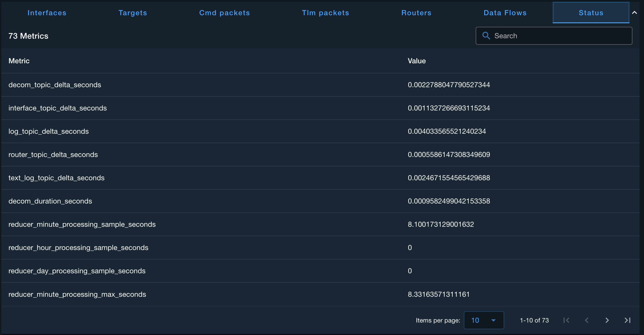The image size is (644, 335).
Task: Select the decom_topic_delta_seconds row
Action: click(55, 85)
